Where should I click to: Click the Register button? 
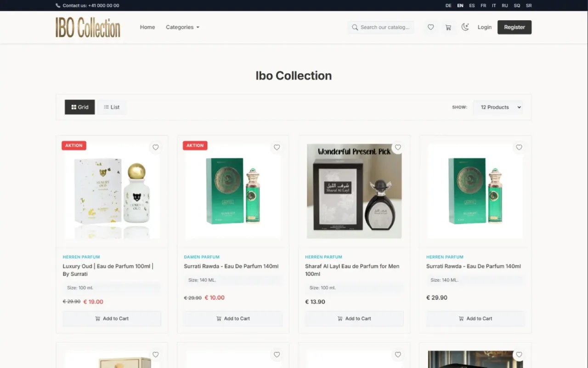(514, 27)
